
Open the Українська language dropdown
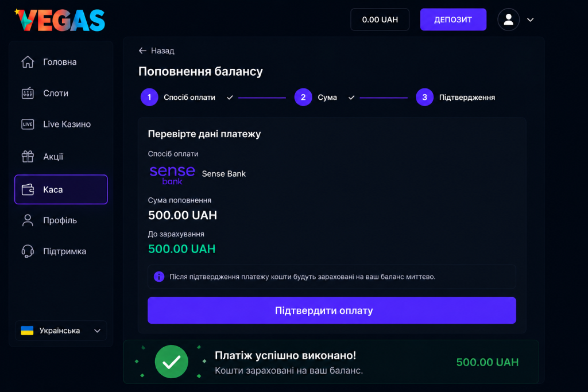pos(61,331)
